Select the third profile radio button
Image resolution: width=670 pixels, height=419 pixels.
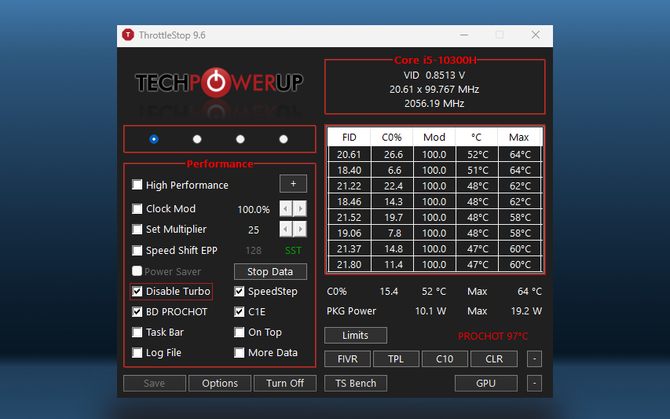[x=240, y=139]
